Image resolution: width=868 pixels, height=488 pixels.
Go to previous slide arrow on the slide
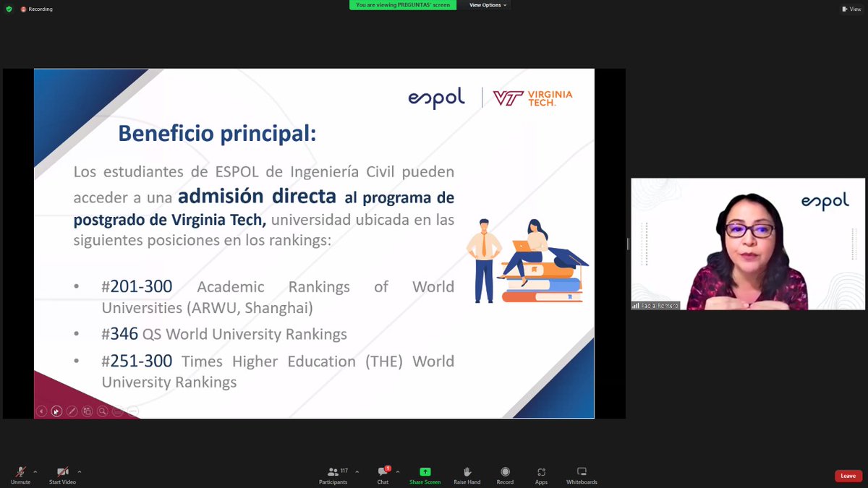pos(41,411)
